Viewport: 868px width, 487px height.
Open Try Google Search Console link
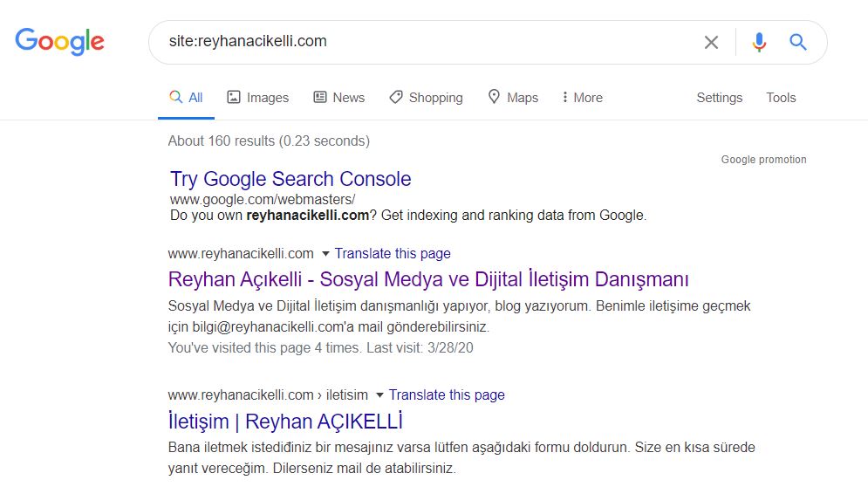(x=290, y=179)
